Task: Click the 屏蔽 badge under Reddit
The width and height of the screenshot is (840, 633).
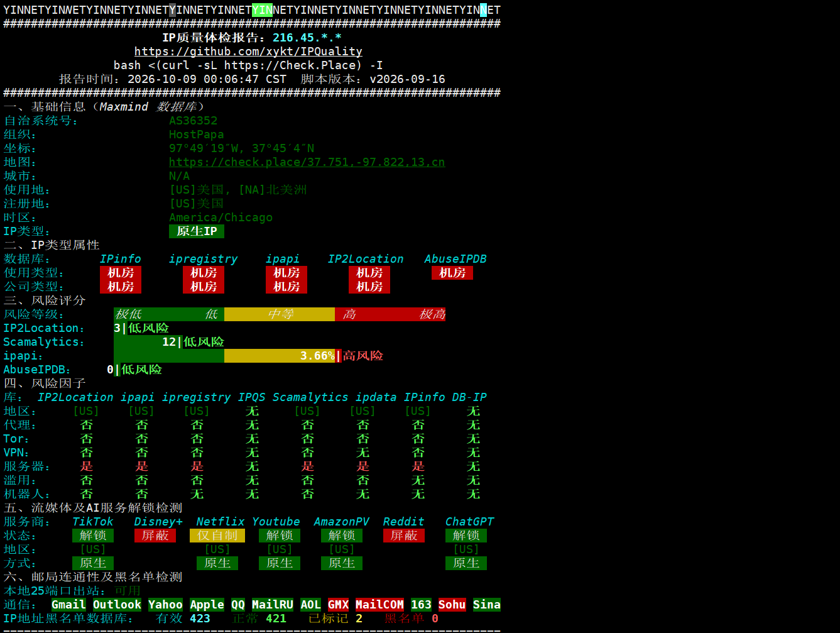Action: click(x=404, y=536)
